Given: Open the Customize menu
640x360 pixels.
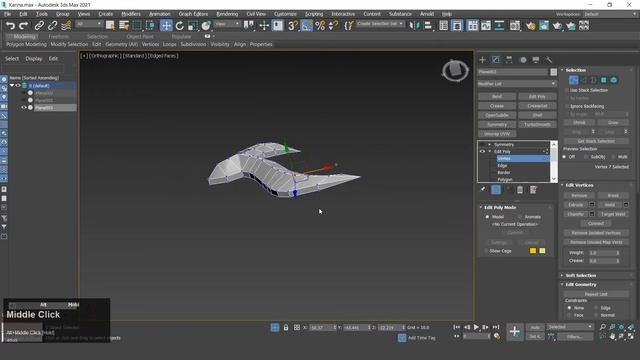Looking at the screenshot, I should tap(285, 14).
